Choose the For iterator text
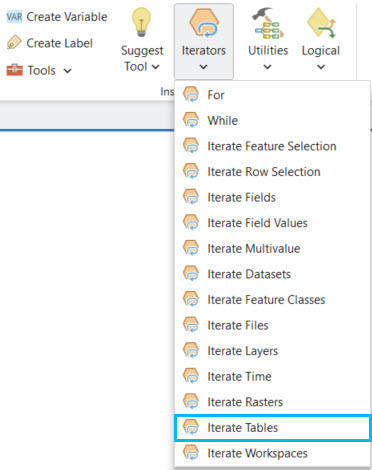Image resolution: width=372 pixels, height=470 pixels. [216, 95]
